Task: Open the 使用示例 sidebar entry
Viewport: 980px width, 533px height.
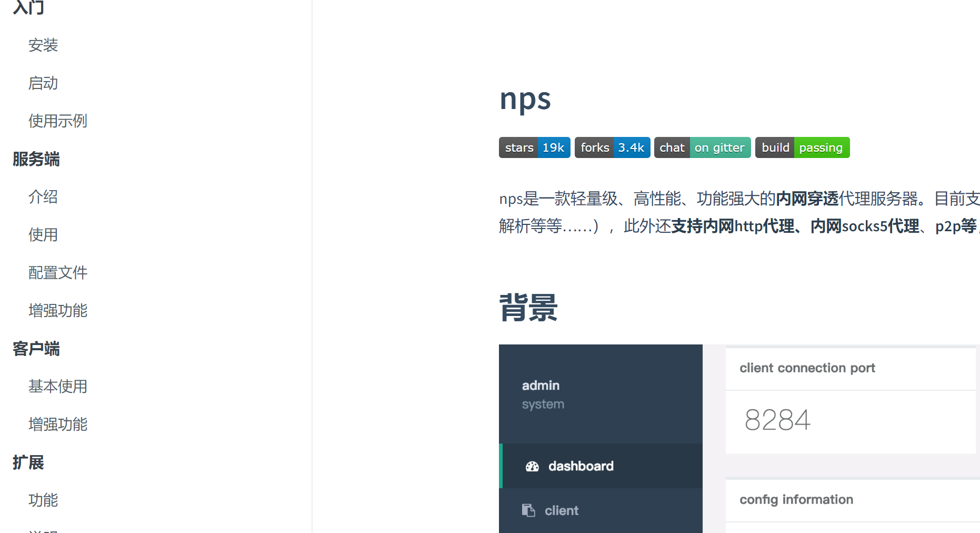Action: coord(58,121)
